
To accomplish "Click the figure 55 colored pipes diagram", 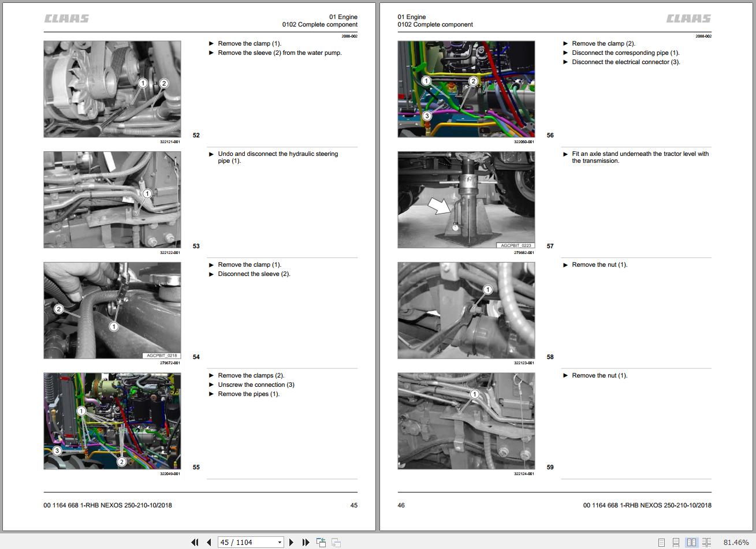I will pos(112,421).
